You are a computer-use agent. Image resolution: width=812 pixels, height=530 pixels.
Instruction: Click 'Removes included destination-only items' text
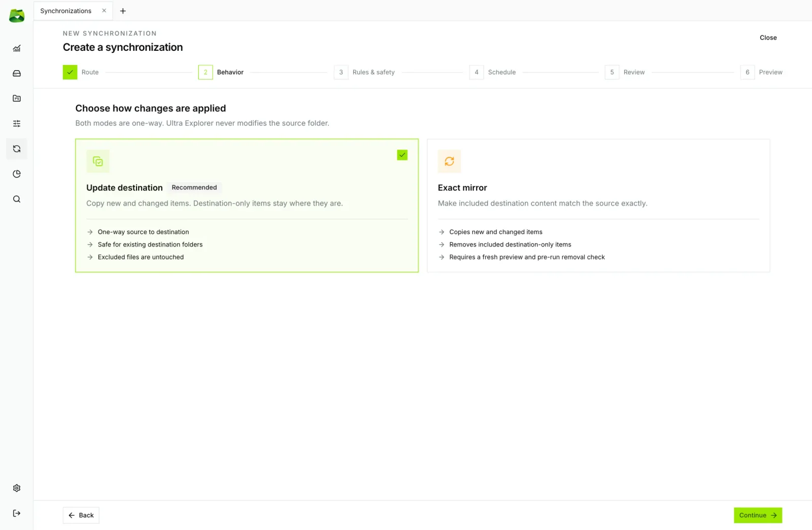click(x=510, y=245)
